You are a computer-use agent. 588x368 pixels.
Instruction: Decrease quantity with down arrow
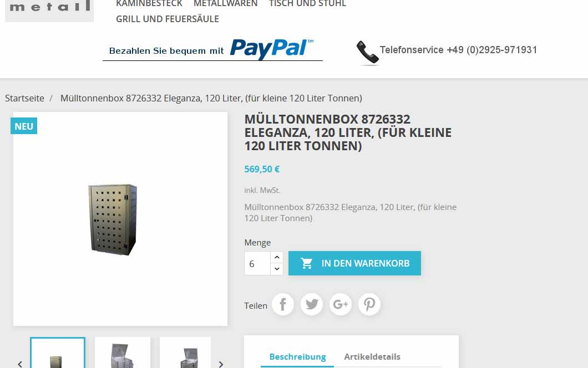[x=277, y=269]
